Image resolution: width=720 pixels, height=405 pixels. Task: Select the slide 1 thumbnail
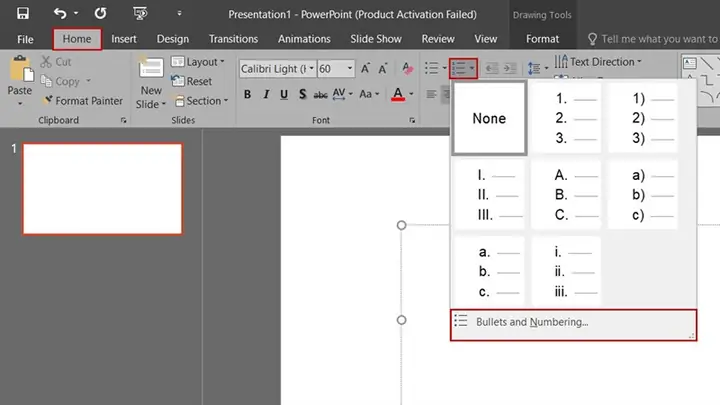tap(102, 188)
